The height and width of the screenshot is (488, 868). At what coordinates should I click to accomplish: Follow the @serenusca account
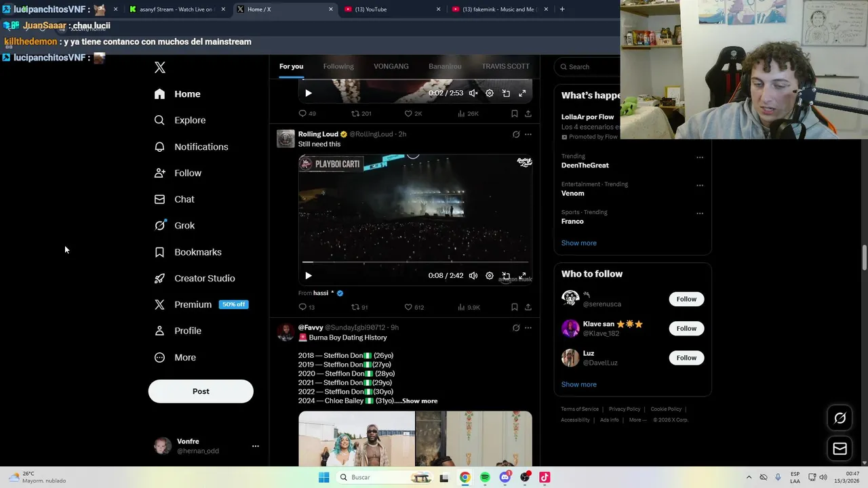point(686,299)
